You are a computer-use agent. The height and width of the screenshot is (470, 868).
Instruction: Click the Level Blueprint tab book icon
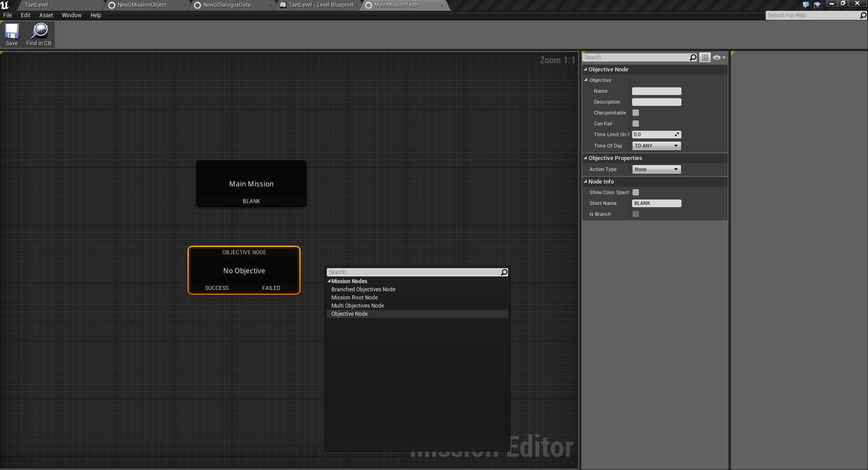(283, 5)
